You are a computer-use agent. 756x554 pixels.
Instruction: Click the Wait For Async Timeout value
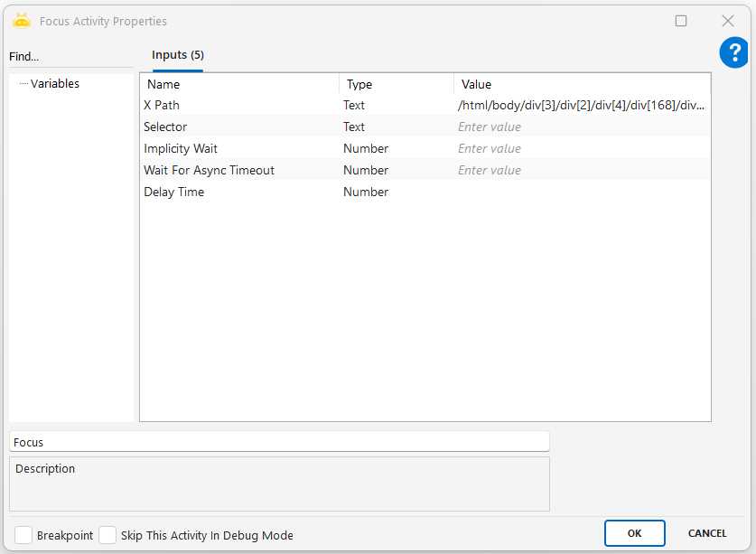581,171
